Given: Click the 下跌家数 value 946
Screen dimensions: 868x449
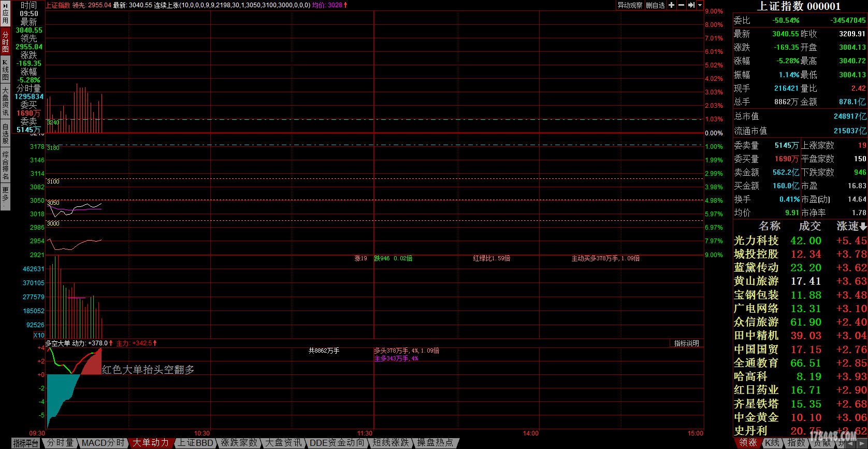Looking at the screenshot, I should [x=860, y=172].
